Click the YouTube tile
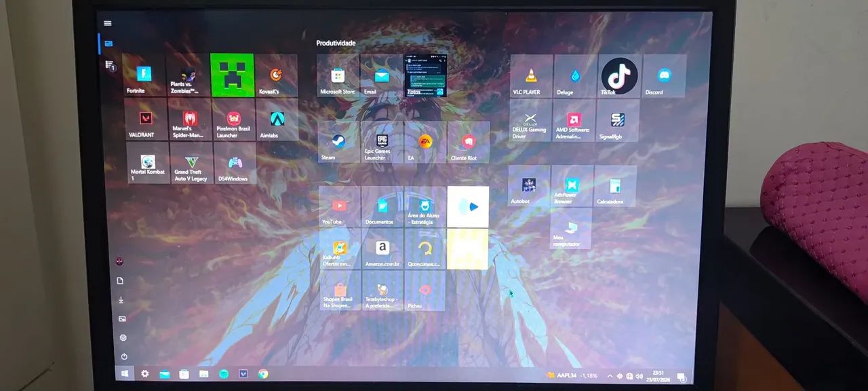Image resolution: width=868 pixels, height=391 pixels. click(340, 206)
